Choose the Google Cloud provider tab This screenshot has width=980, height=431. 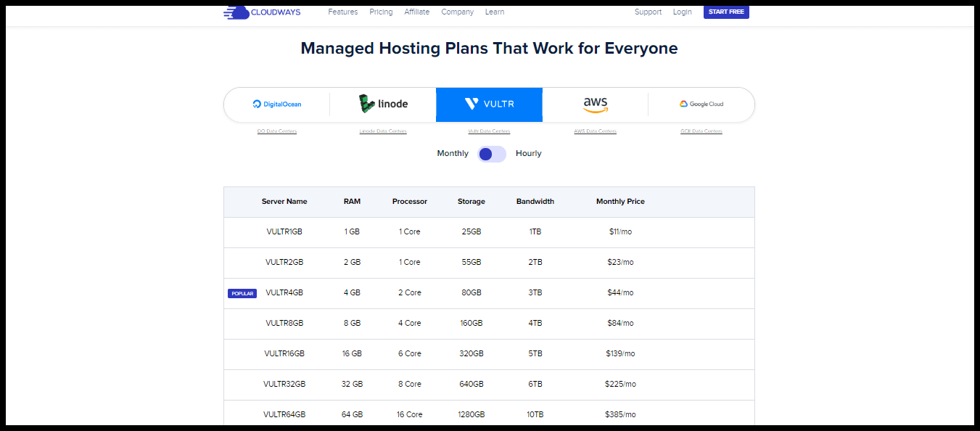pos(701,104)
